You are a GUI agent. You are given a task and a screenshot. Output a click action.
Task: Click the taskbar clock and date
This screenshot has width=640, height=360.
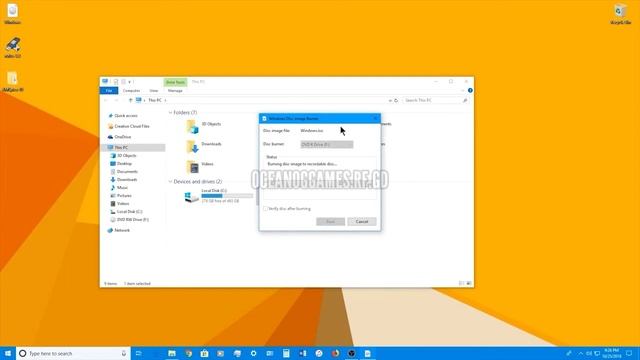(611, 353)
